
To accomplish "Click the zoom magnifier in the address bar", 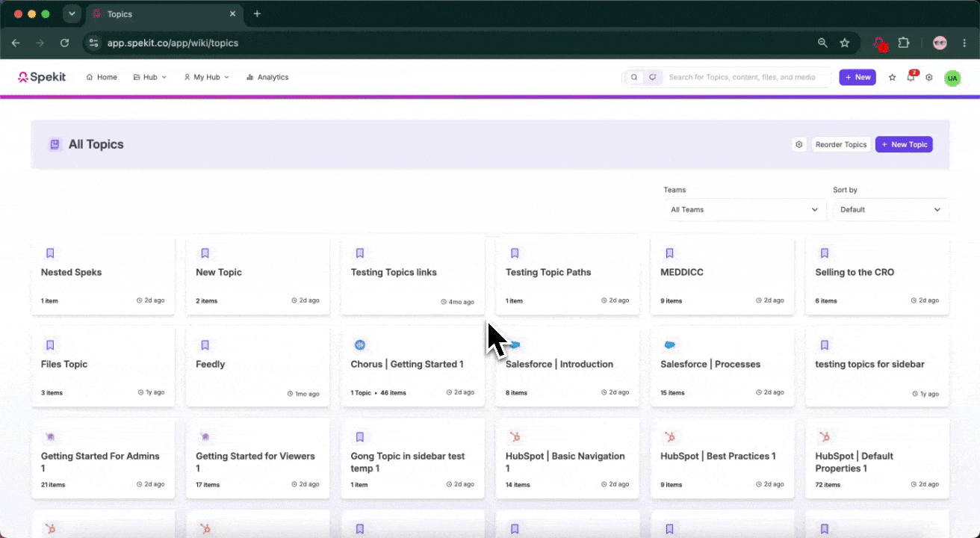I will tap(822, 43).
